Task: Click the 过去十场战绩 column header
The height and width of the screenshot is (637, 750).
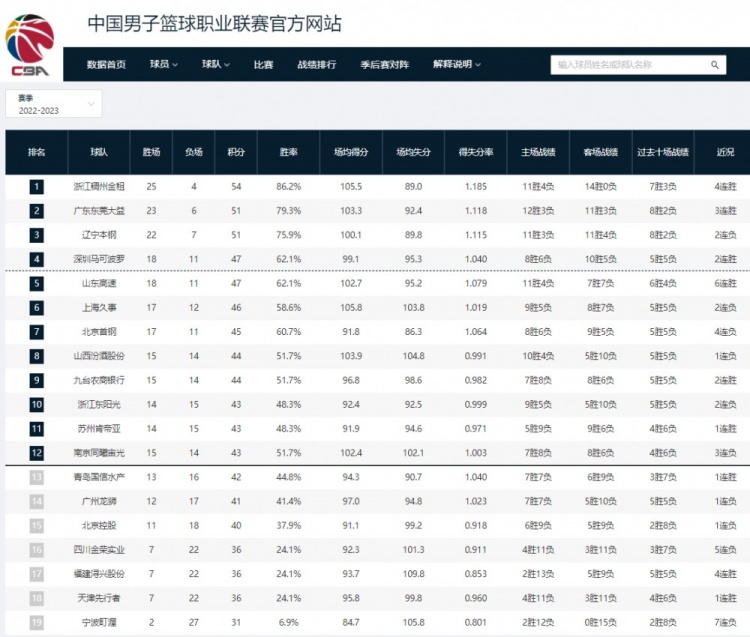Action: click(663, 152)
